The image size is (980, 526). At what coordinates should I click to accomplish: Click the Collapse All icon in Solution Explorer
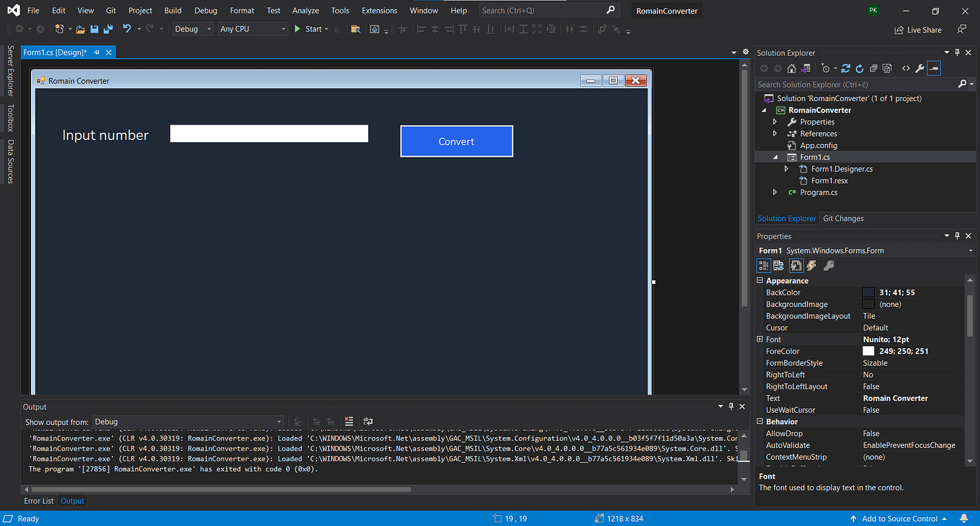(x=874, y=68)
